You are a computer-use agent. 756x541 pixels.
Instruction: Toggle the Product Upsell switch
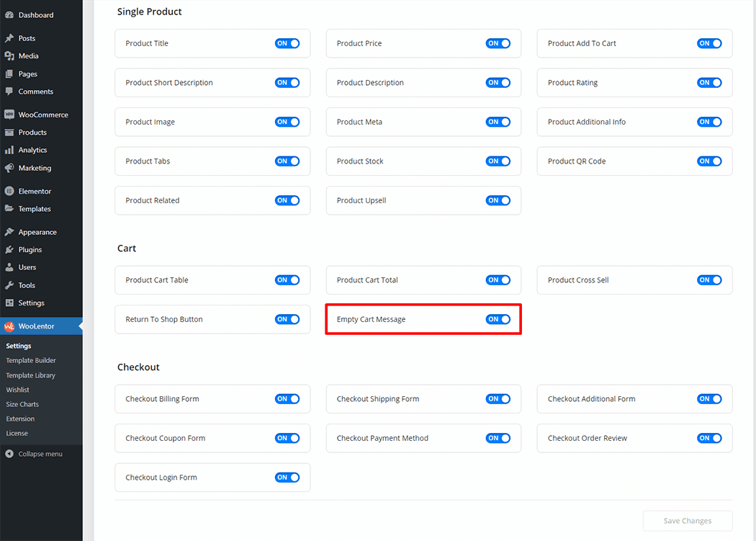pos(498,200)
